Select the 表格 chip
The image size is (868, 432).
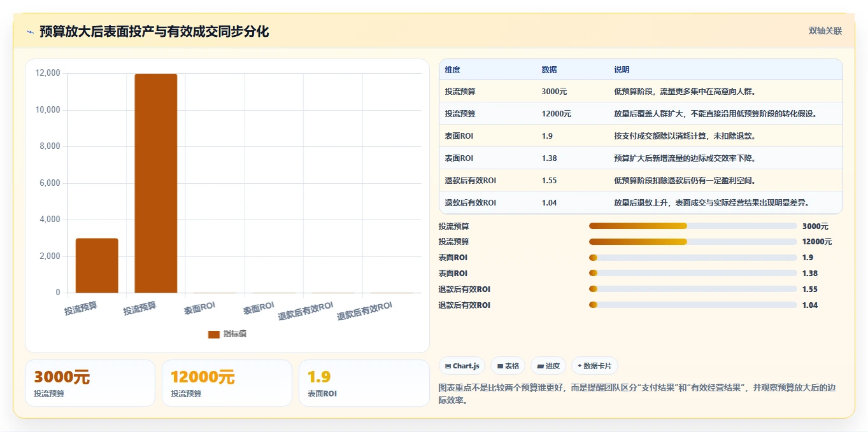(508, 366)
